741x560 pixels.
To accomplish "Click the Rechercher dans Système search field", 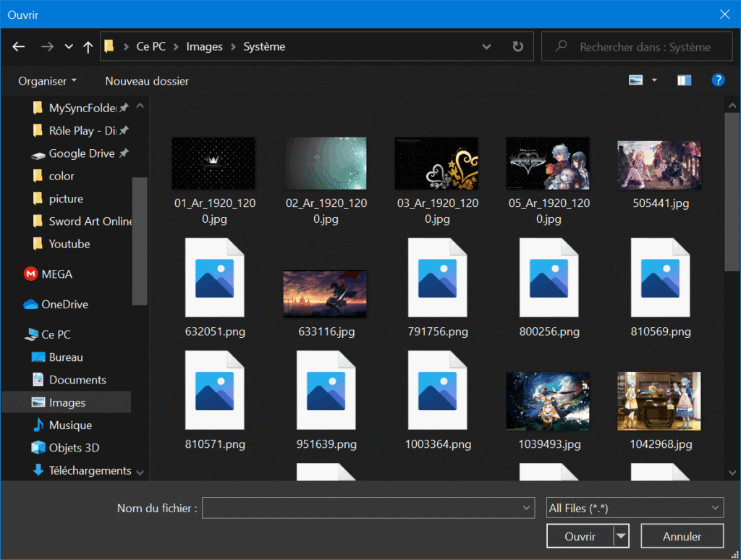I will 637,46.
